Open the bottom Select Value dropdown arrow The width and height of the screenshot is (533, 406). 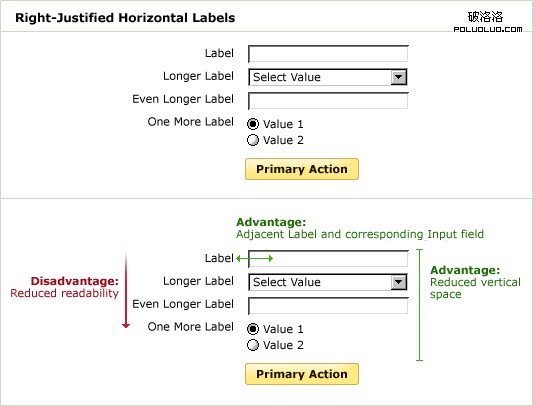click(x=398, y=282)
